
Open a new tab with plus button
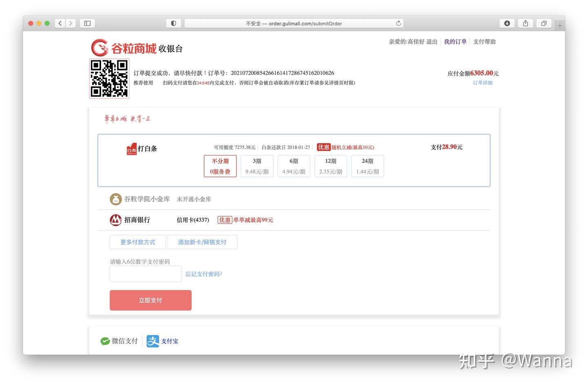point(560,25)
